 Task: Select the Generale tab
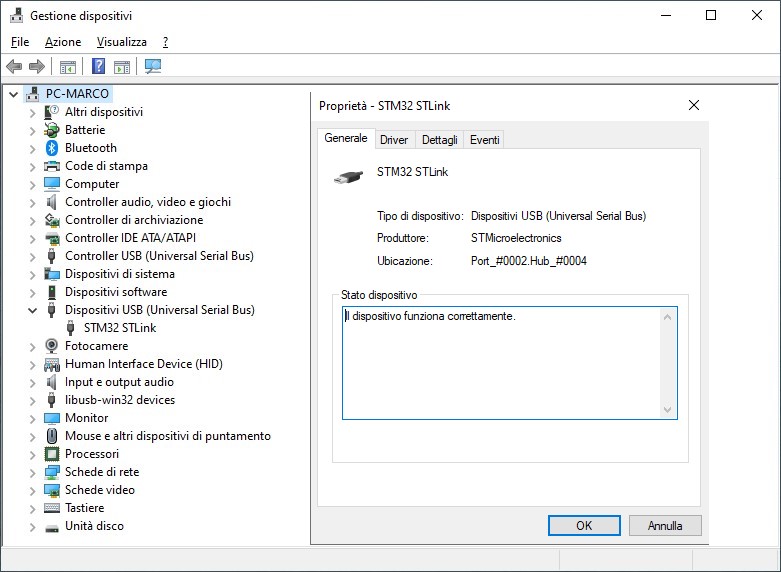[346, 138]
